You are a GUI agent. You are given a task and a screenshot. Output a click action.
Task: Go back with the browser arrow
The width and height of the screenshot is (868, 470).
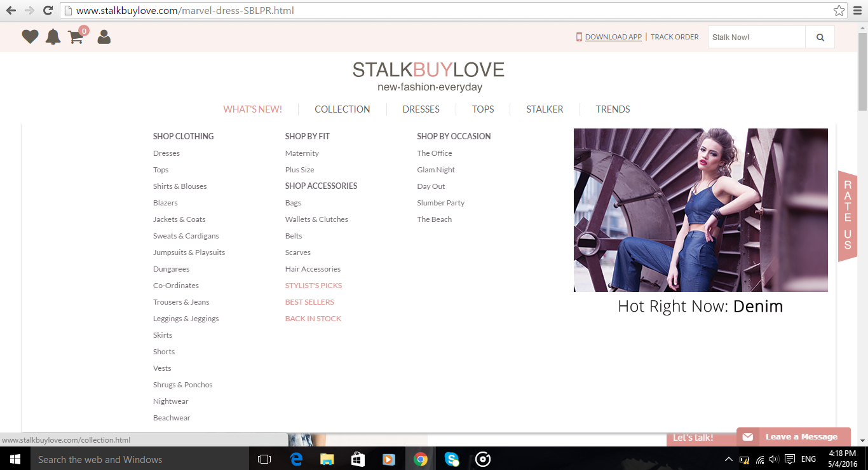tap(11, 10)
